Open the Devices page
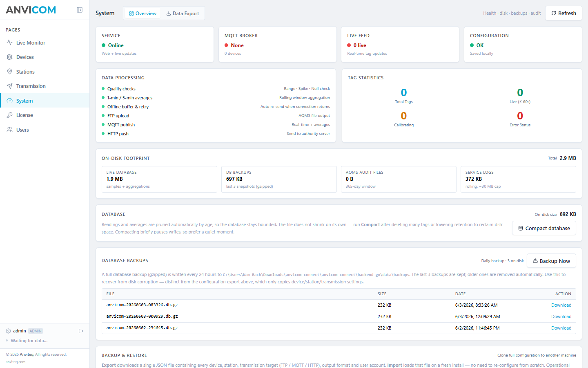 tap(45, 57)
